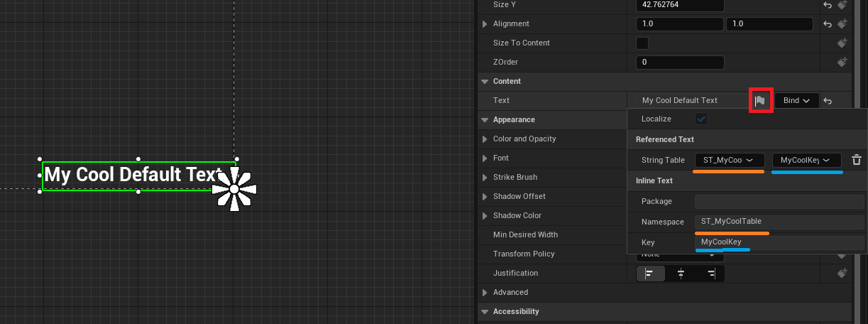The image size is (868, 324).
Task: Expand the Font property
Action: click(x=485, y=158)
